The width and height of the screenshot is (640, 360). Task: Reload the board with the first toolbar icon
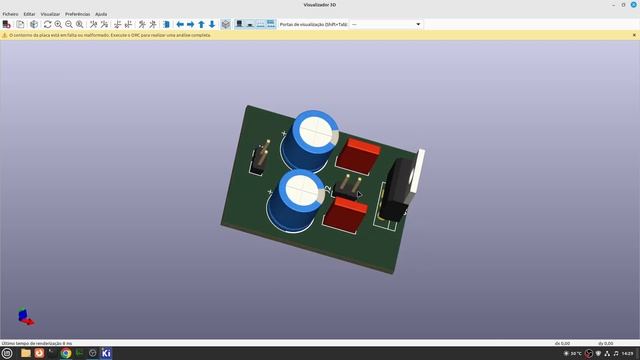click(7, 24)
